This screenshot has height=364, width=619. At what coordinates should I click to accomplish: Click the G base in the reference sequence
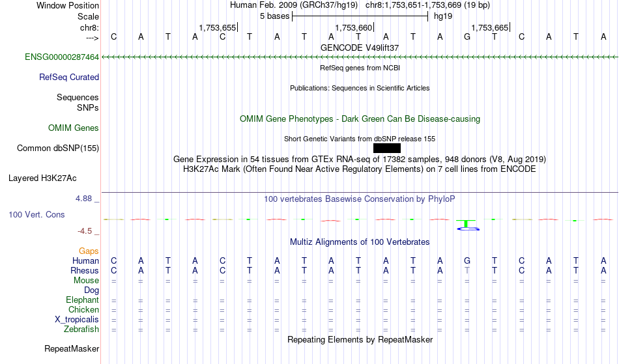pos(467,37)
